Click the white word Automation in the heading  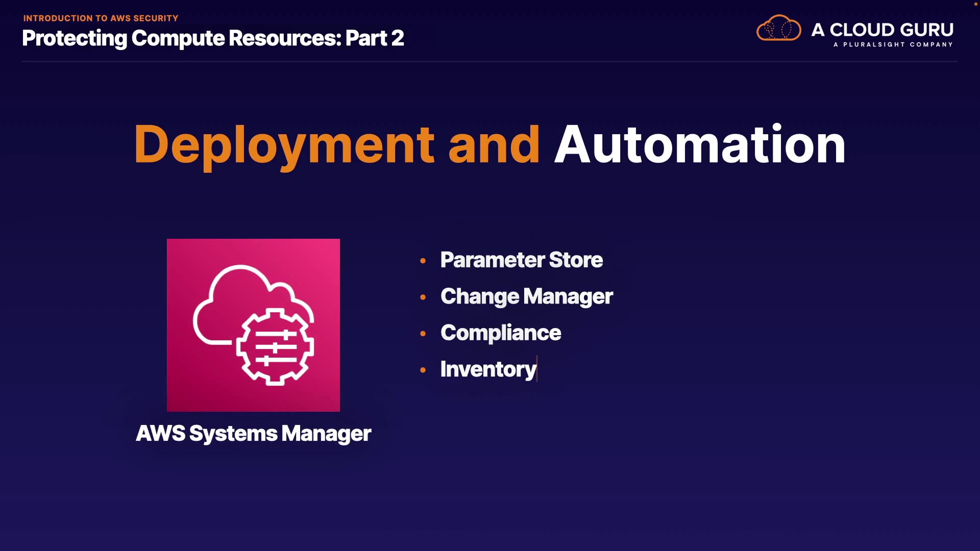700,145
